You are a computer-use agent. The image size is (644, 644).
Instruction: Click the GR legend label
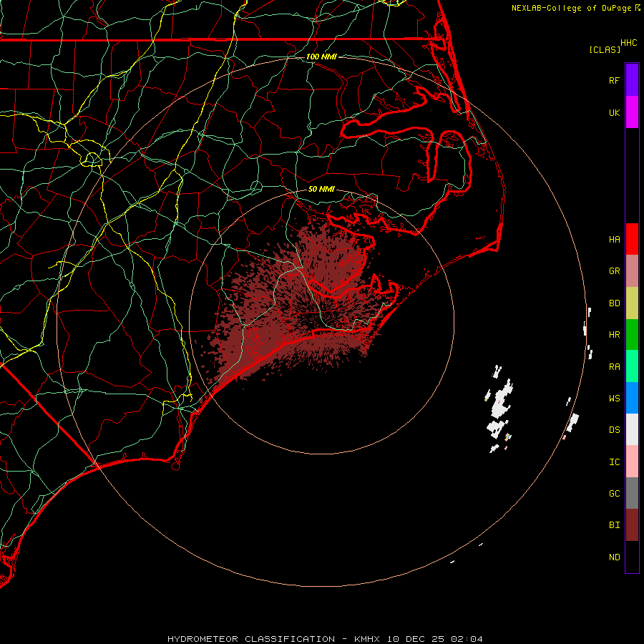pyautogui.click(x=614, y=271)
